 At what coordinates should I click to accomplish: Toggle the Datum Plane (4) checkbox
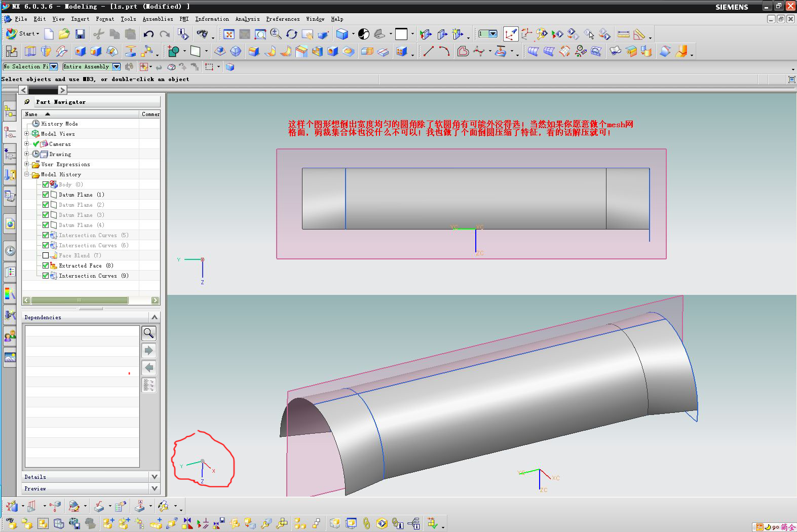coord(46,225)
